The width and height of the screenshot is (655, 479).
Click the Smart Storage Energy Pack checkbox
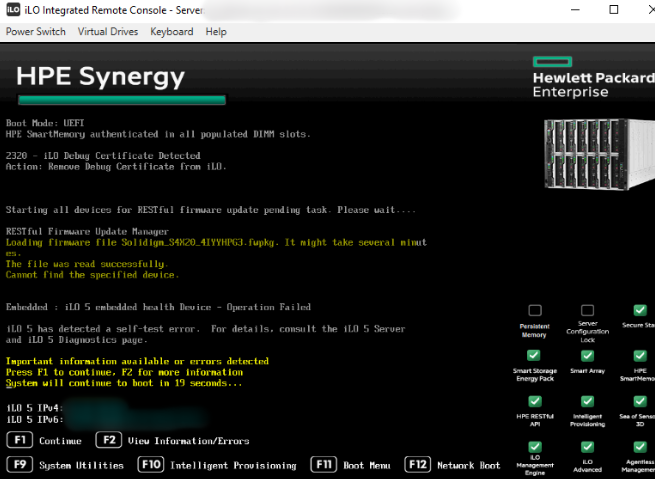(x=533, y=355)
